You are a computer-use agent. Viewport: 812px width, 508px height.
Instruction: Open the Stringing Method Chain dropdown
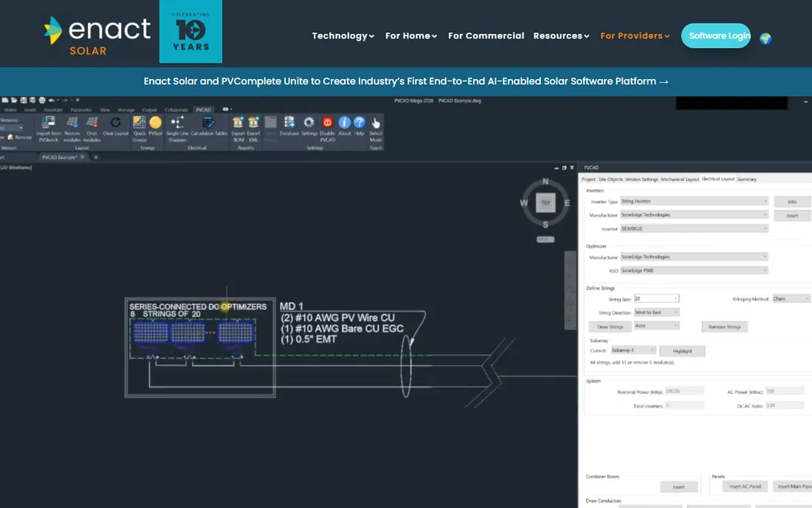coord(791,299)
